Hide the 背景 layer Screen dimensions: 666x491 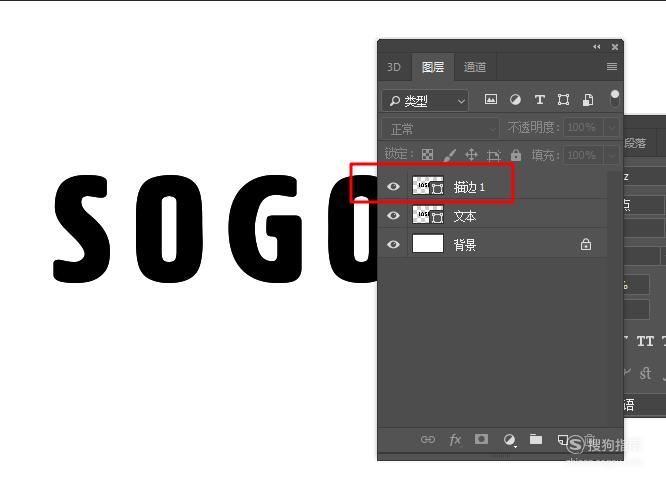[x=393, y=244]
